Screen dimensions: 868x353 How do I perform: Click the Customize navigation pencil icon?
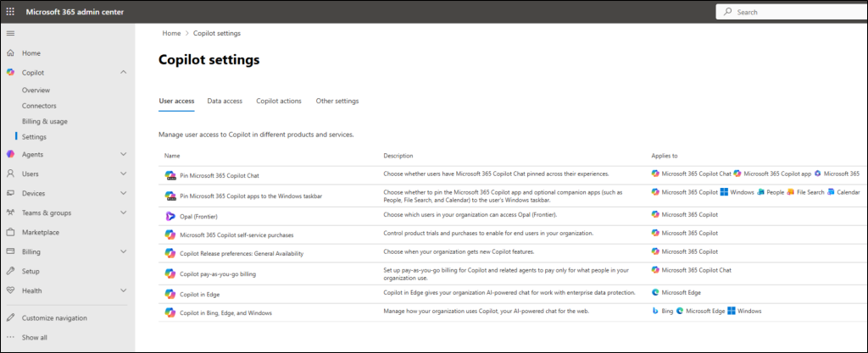click(10, 318)
